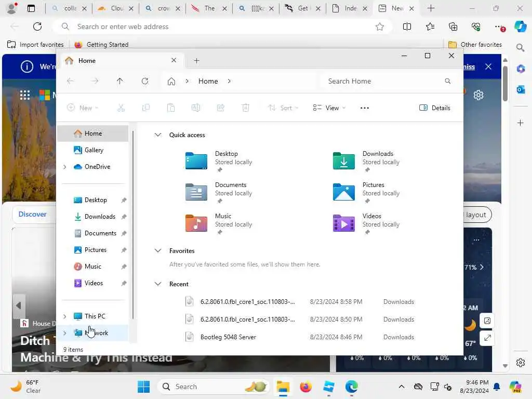Open Edge Favorites list icon
Screen dimensions: 532x399
(430, 26)
